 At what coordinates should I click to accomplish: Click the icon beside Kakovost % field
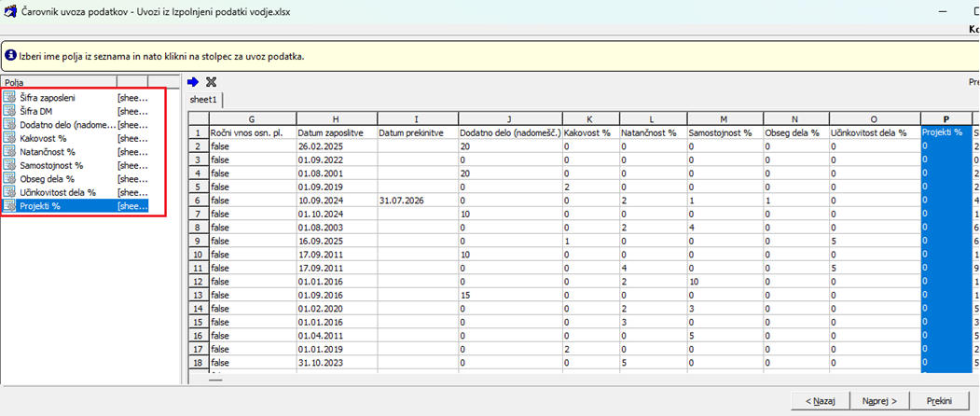click(9, 138)
